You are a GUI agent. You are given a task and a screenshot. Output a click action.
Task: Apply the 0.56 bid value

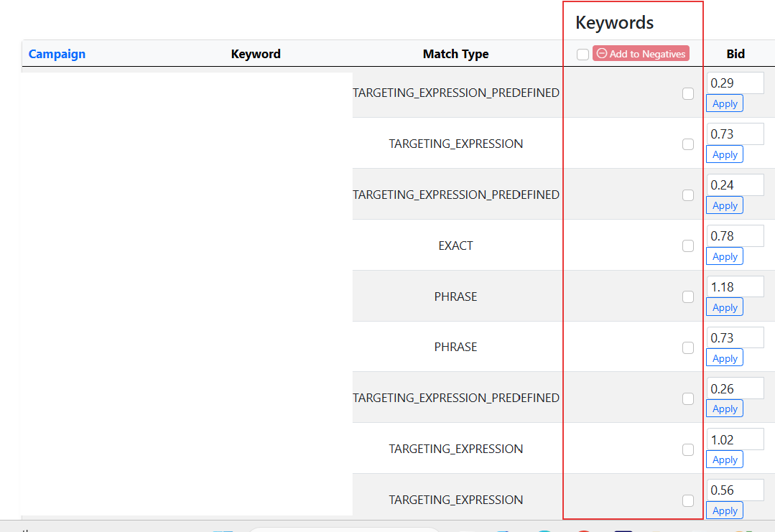click(x=724, y=510)
